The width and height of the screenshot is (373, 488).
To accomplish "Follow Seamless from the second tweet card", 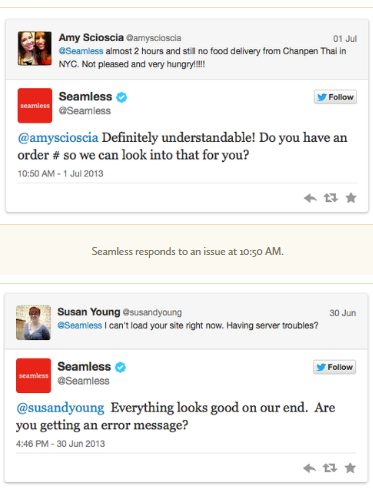I will tap(334, 367).
